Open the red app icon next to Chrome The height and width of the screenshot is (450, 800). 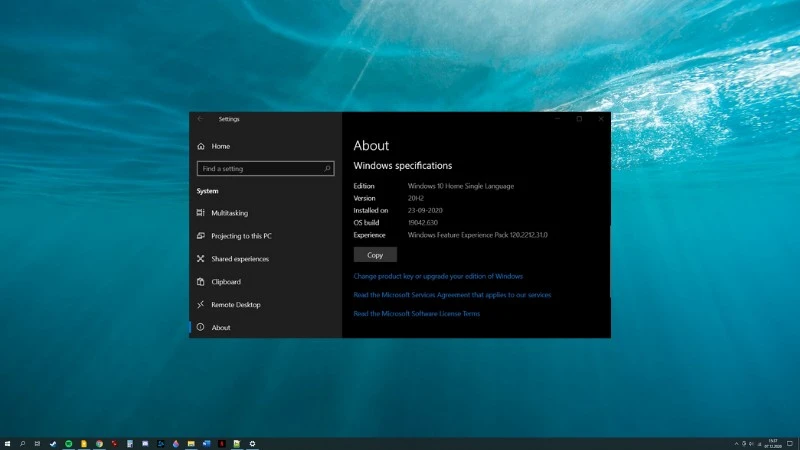tap(114, 444)
